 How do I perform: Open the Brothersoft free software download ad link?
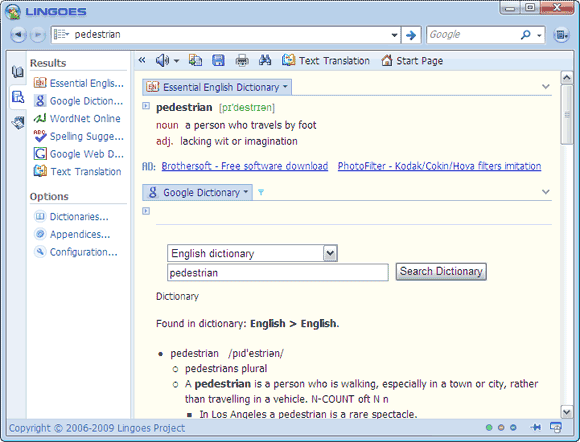[x=245, y=166]
